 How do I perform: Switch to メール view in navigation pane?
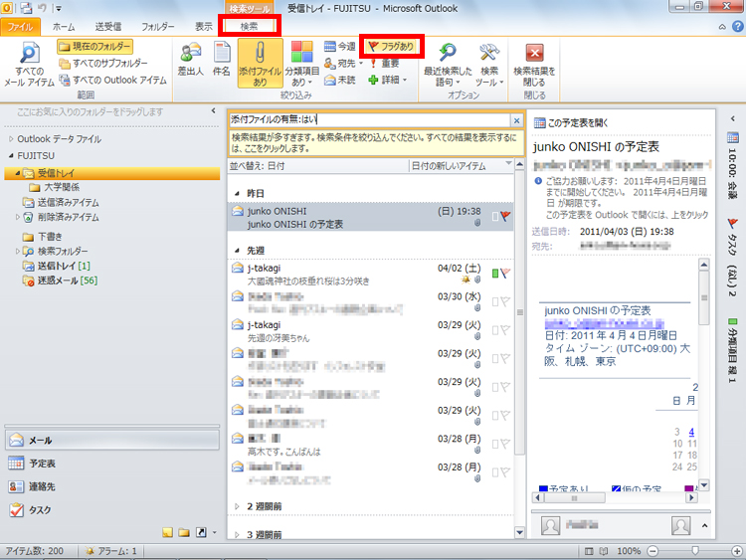[x=112, y=440]
